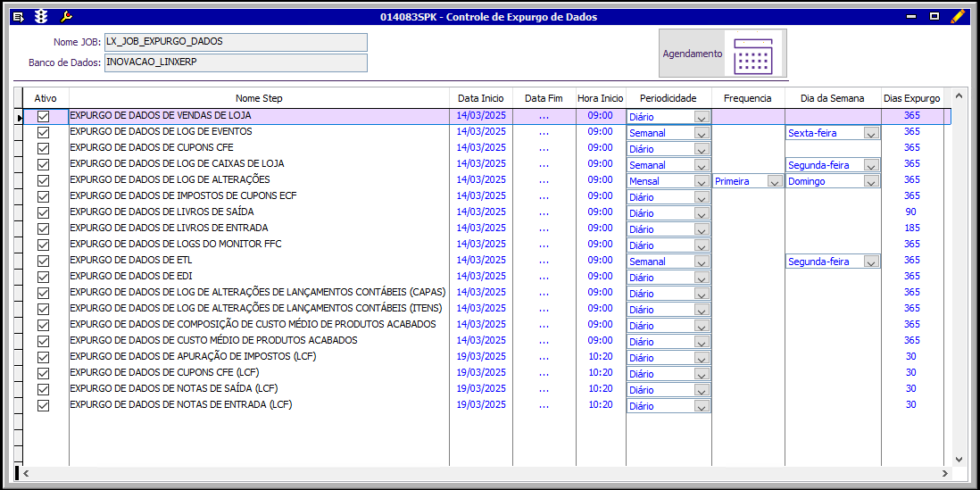The width and height of the screenshot is (980, 490).
Task: Click Data Fim ellipsis for LIVROS DE SAÍDA
Action: point(544,212)
